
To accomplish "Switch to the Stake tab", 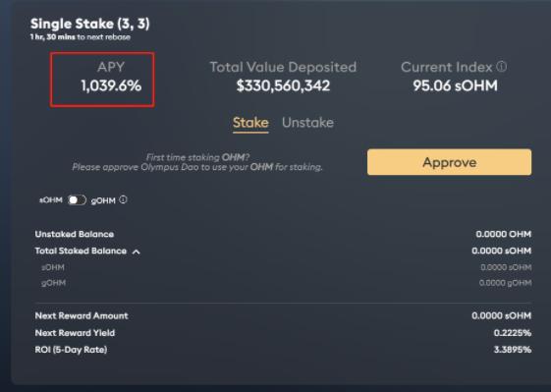I will 250,123.
